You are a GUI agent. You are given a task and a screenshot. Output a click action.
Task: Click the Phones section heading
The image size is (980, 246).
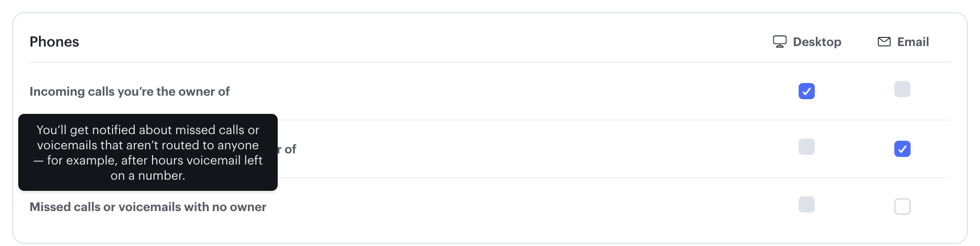(x=54, y=42)
